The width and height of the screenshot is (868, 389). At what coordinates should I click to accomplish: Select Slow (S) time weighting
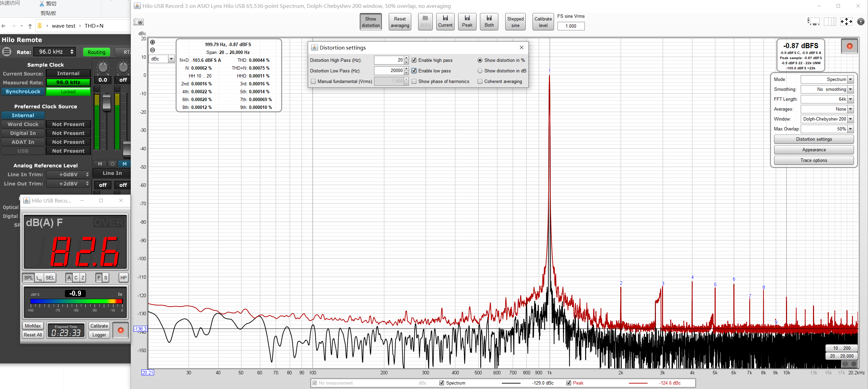tap(106, 278)
